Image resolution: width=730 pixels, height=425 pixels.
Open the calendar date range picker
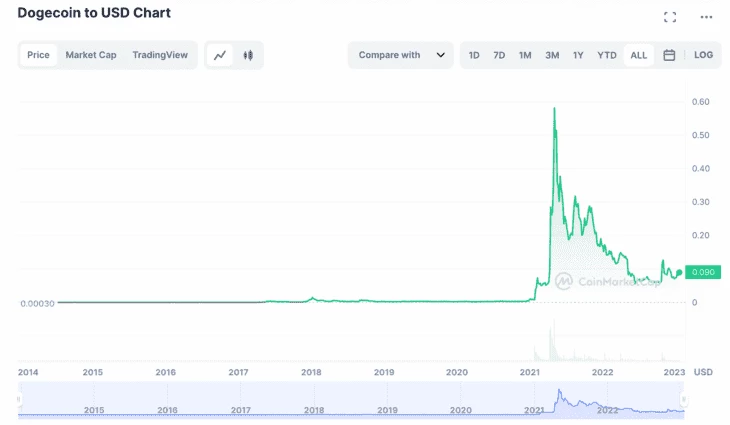669,55
